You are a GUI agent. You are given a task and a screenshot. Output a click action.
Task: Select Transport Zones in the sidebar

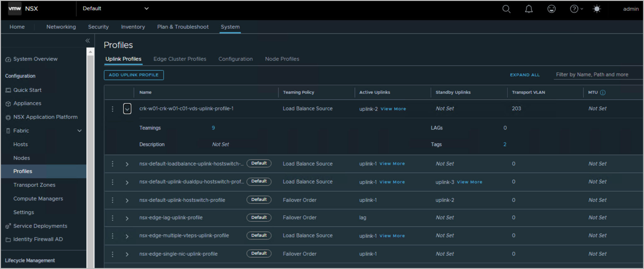pyautogui.click(x=34, y=185)
